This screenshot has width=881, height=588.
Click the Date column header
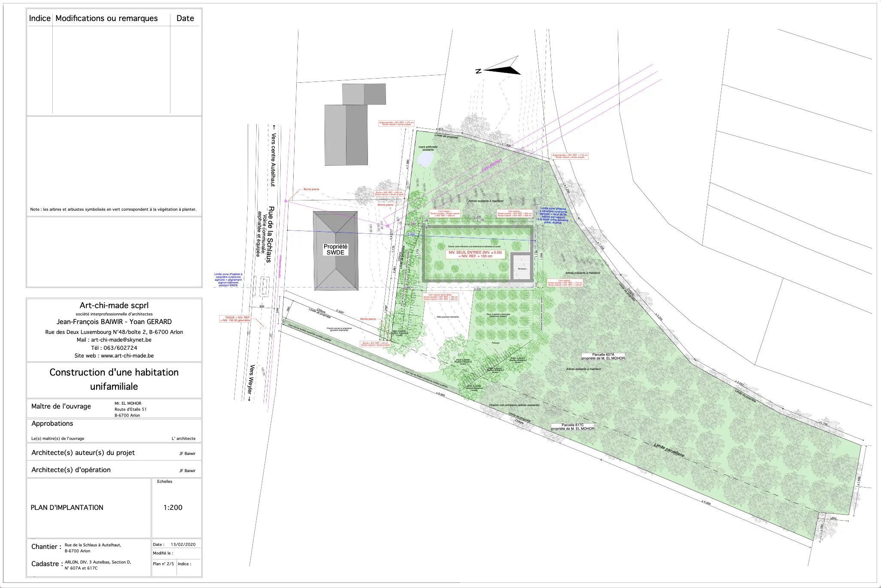[185, 18]
